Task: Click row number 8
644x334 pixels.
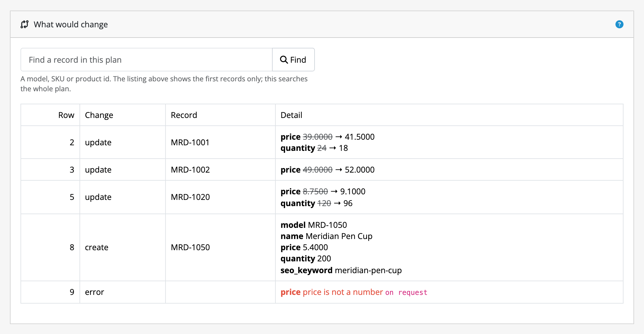Action: tap(72, 247)
